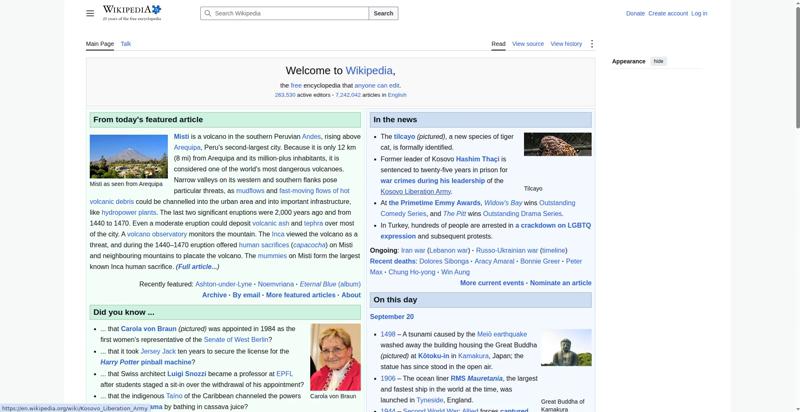Open the Iran war ongoing link
Image resolution: width=800 pixels, height=412 pixels.
coord(413,250)
